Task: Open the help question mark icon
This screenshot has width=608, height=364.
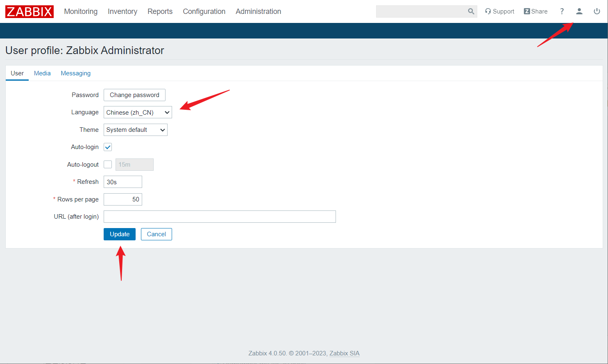Action: (562, 11)
